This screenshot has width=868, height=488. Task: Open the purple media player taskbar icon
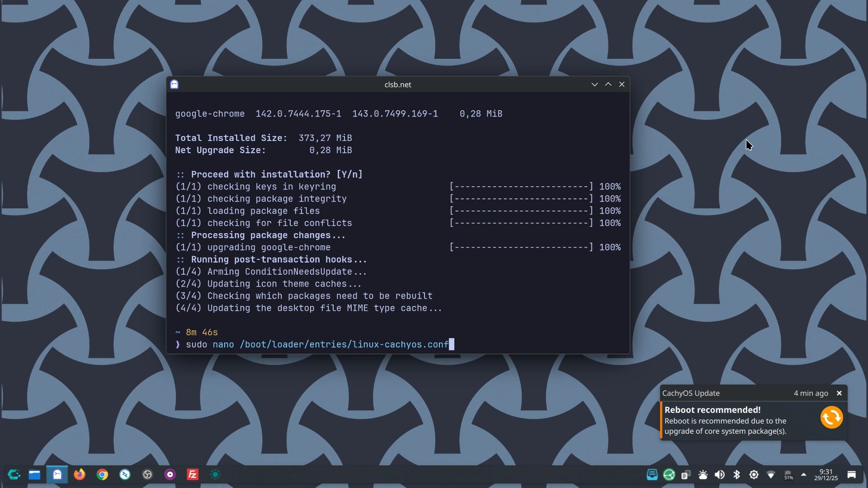click(170, 474)
